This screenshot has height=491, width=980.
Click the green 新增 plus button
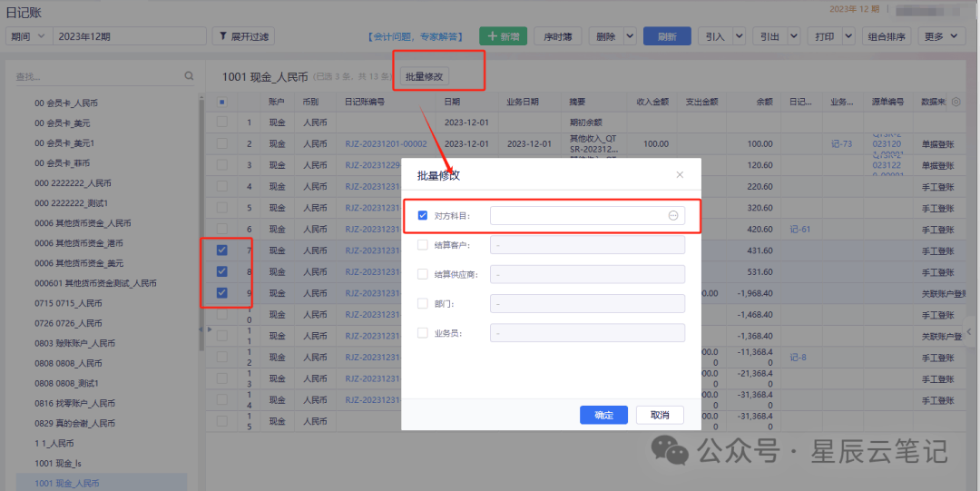503,36
